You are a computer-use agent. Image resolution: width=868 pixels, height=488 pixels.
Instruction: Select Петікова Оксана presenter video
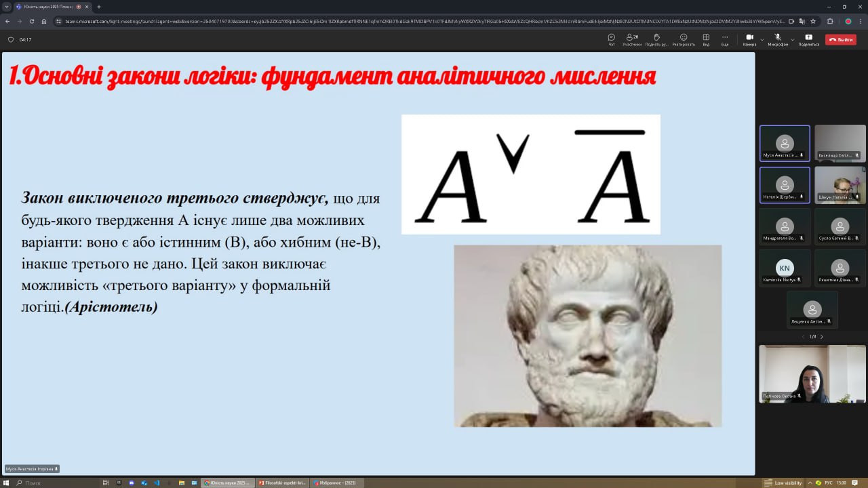pyautogui.click(x=812, y=374)
